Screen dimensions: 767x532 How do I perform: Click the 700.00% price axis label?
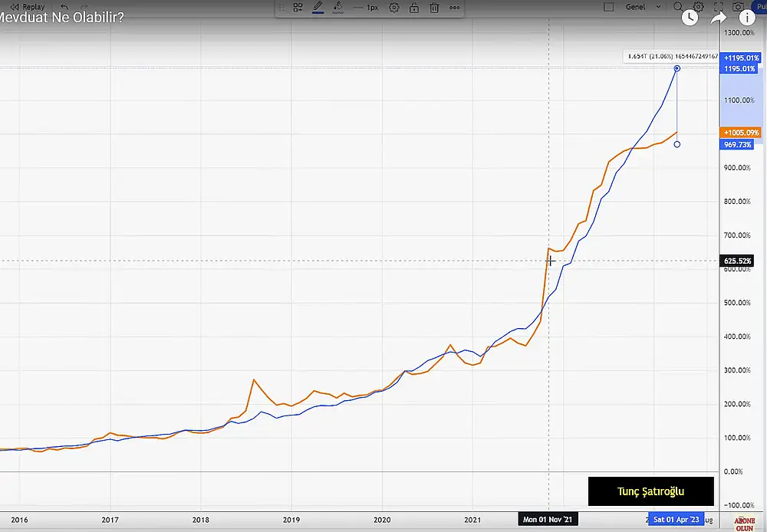(x=737, y=235)
